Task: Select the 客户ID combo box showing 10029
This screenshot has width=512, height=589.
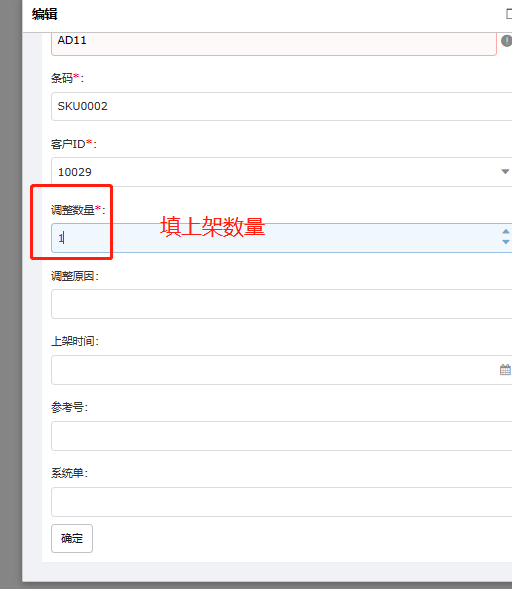Action: (x=281, y=172)
